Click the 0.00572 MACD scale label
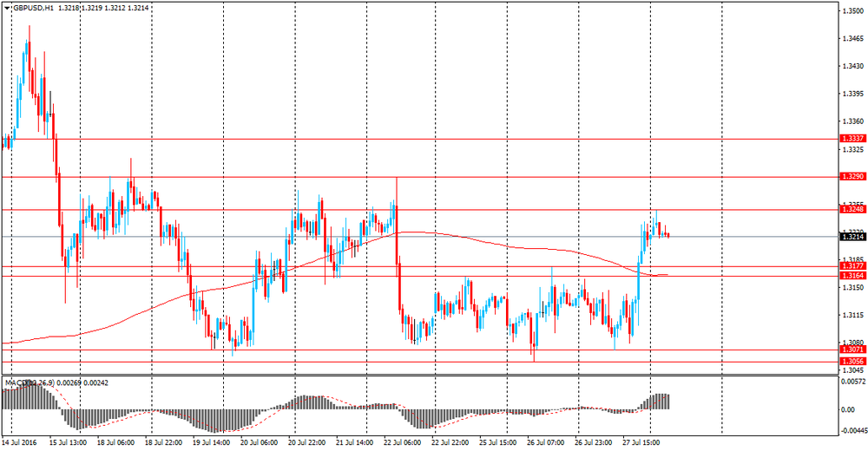Screen dimensions: 868x451 coord(852,382)
